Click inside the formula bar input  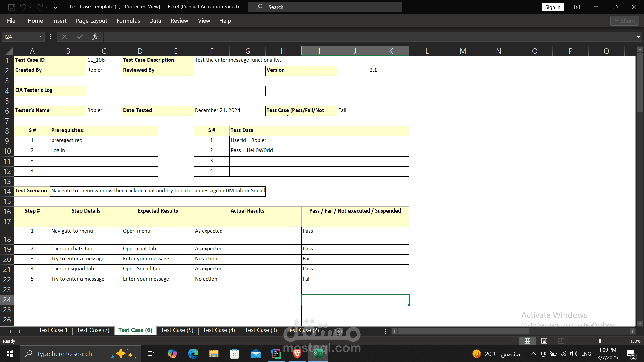pyautogui.click(x=369, y=37)
